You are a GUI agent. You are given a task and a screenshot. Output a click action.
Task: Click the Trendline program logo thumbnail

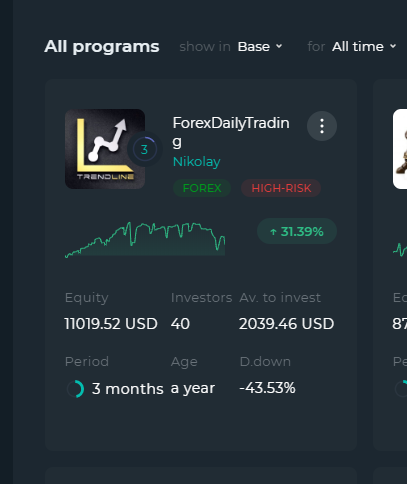coord(105,149)
